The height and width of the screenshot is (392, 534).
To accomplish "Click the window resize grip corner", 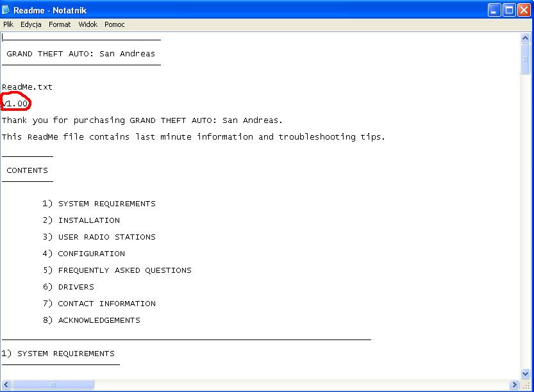I will tap(526, 385).
